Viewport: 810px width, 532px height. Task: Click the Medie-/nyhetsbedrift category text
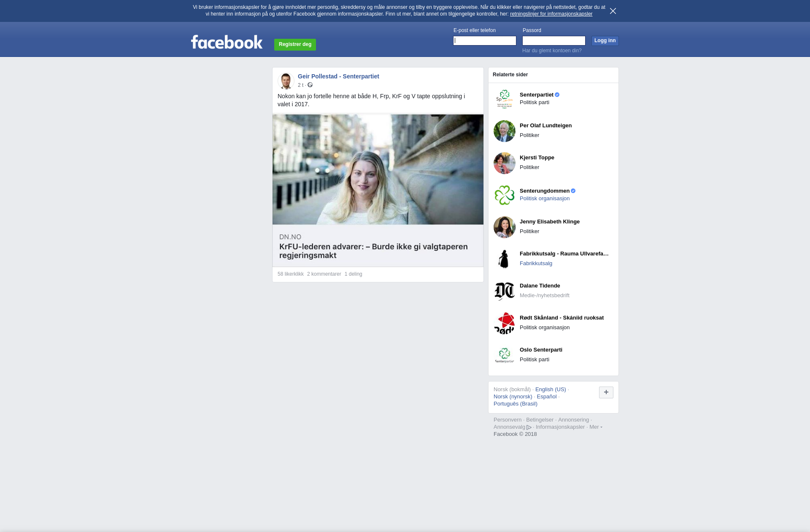(x=545, y=296)
